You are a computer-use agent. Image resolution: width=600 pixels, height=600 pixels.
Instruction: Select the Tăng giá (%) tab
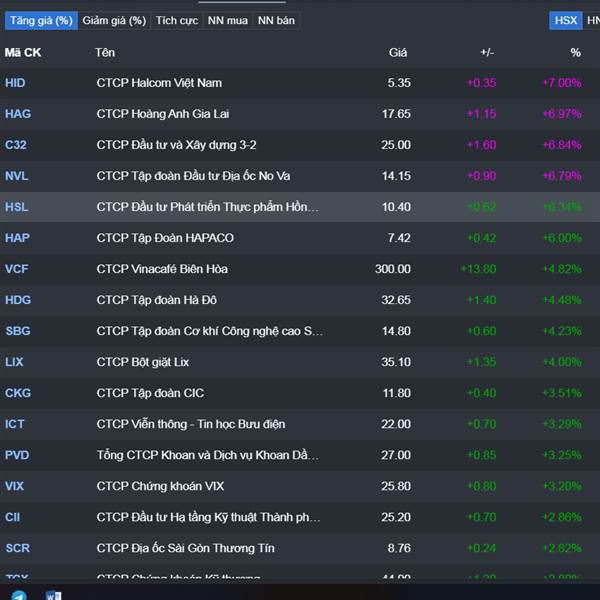click(x=41, y=20)
